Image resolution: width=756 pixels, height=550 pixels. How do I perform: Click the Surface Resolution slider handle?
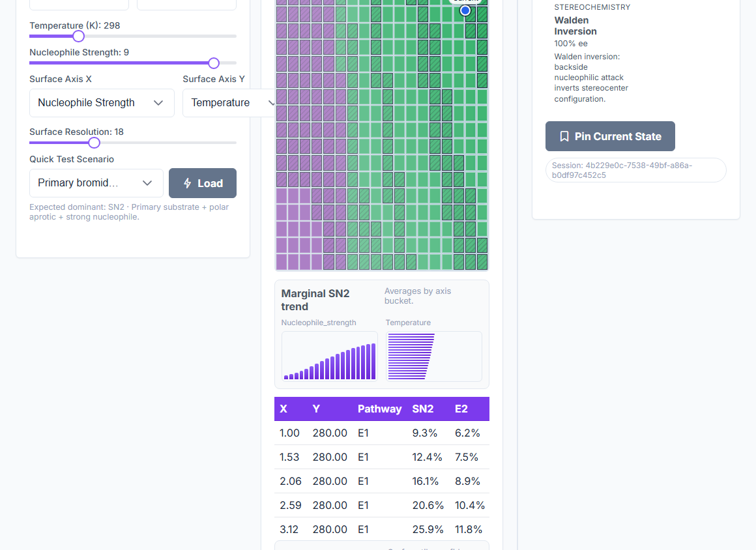(94, 143)
